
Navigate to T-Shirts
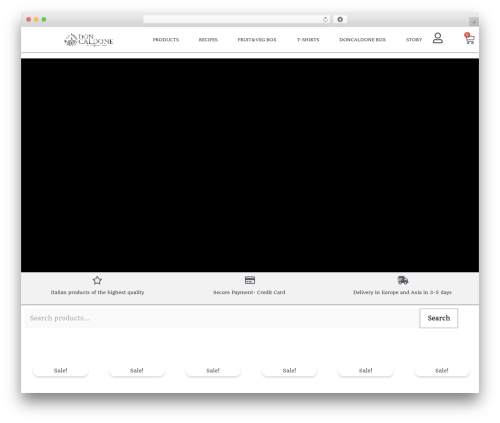point(308,40)
